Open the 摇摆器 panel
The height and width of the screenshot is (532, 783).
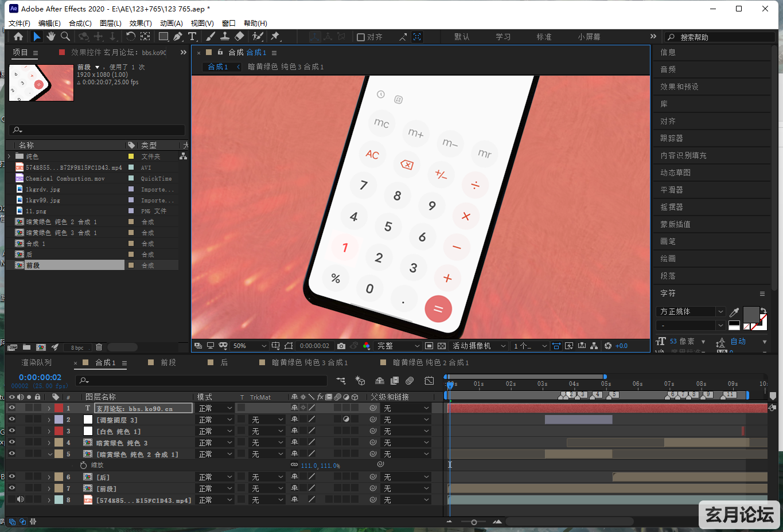tap(671, 207)
